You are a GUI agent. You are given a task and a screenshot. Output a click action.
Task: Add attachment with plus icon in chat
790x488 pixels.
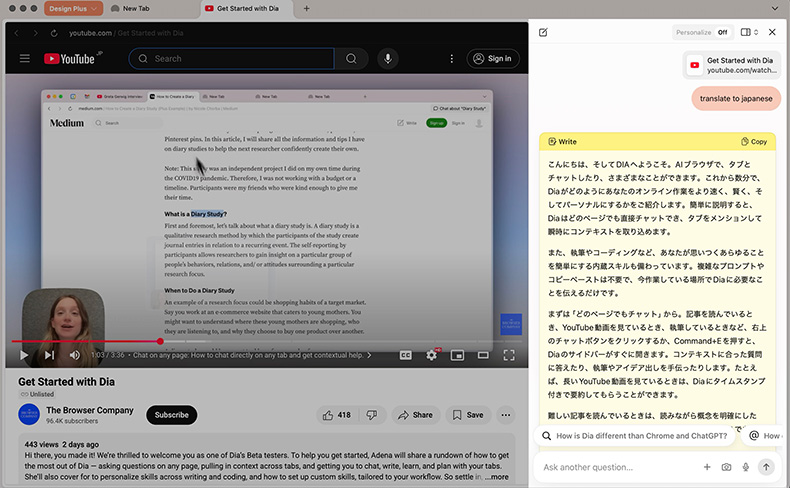tap(707, 467)
